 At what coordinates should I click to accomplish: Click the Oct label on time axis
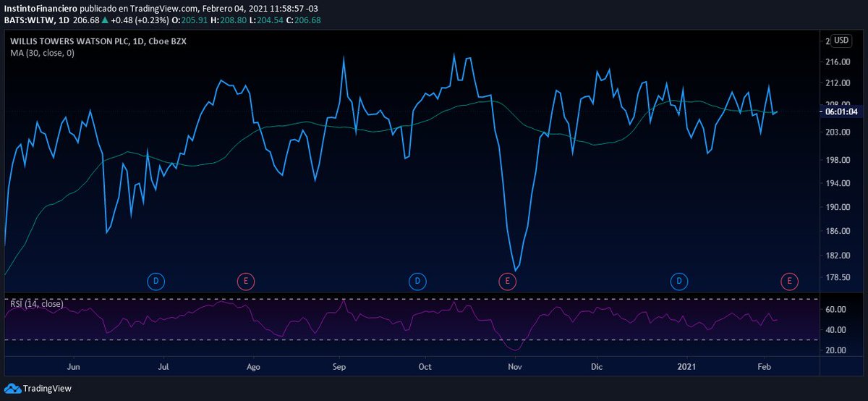(425, 367)
